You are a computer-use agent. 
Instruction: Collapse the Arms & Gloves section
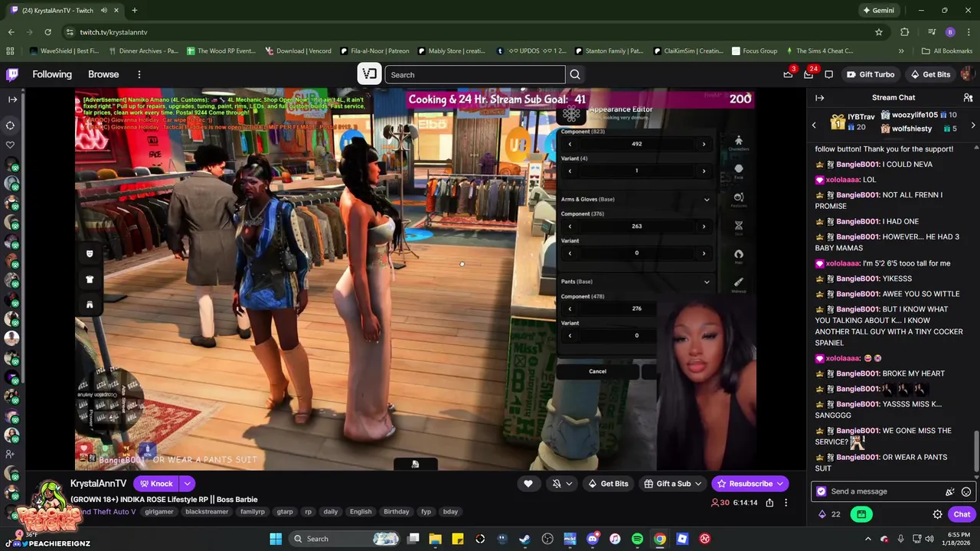click(707, 200)
